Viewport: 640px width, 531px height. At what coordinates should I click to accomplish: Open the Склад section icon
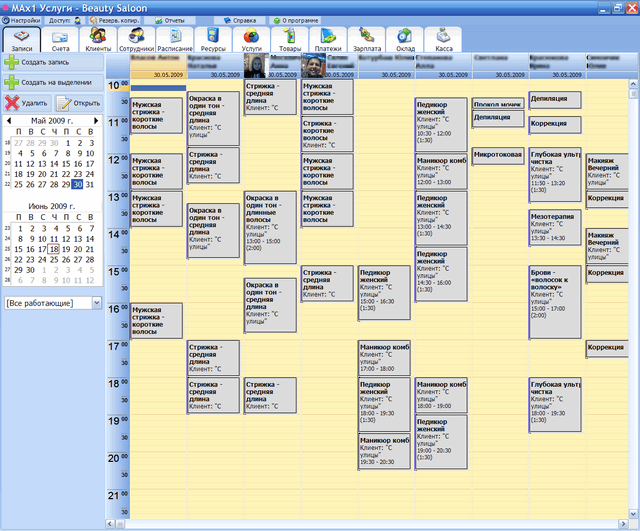coord(405,40)
